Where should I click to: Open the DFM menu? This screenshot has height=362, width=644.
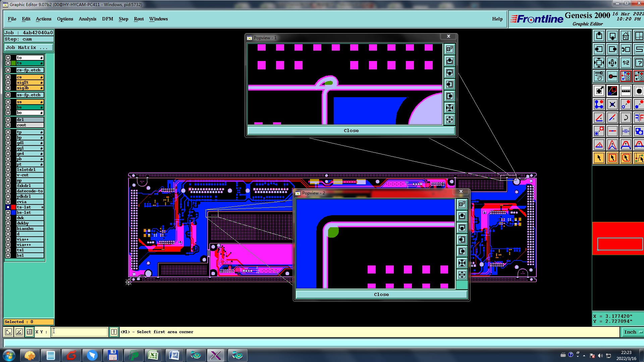(x=107, y=19)
